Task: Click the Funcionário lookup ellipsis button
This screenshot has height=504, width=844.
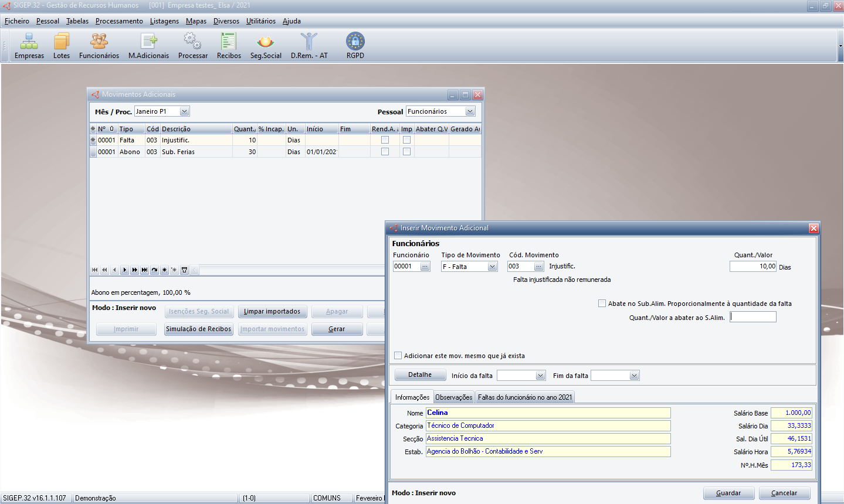Action: [425, 267]
